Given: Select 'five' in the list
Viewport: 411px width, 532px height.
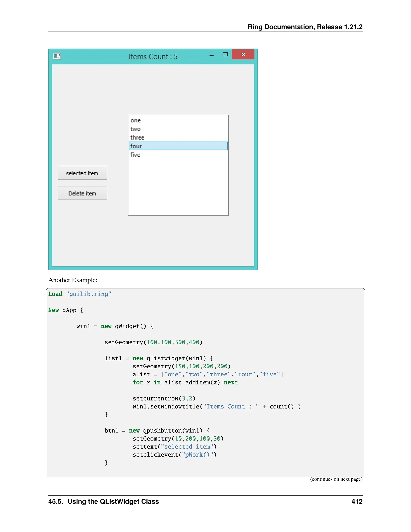Looking at the screenshot, I should click(x=135, y=155).
